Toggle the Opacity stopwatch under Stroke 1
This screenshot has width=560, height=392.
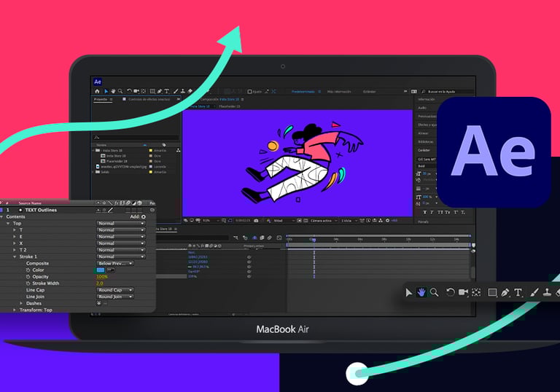28,277
